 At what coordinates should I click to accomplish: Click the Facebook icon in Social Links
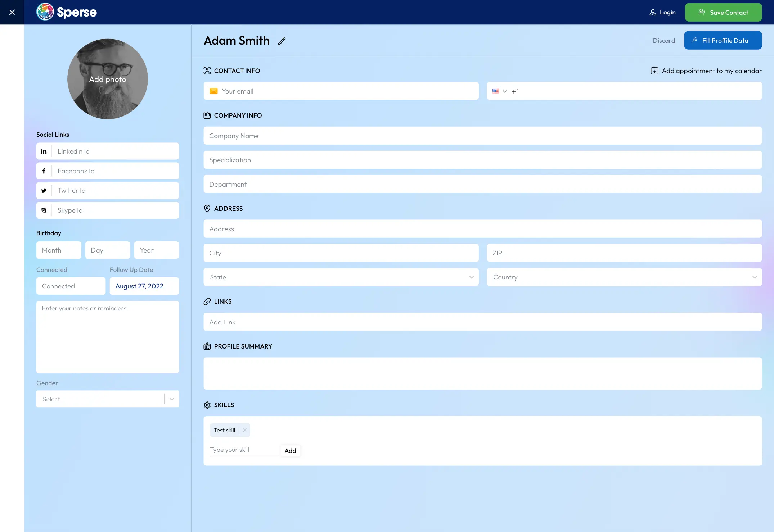click(x=44, y=171)
